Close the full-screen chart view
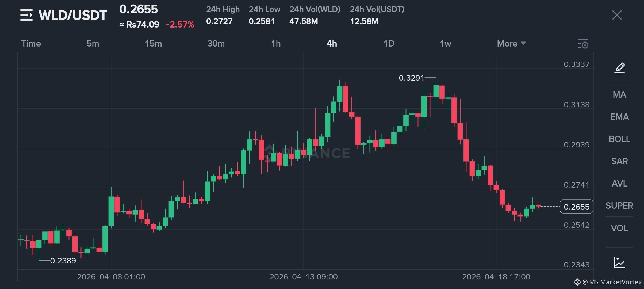Screen dimensions: 644x289 617,15
